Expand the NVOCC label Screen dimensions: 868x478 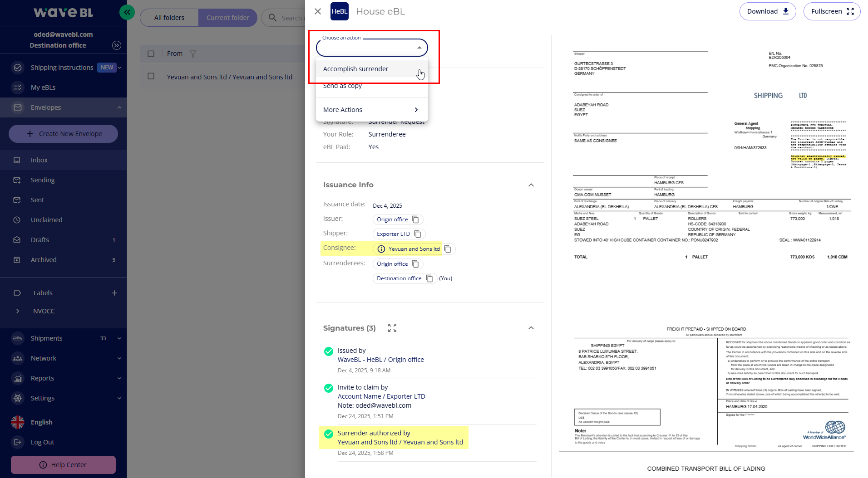tap(18, 311)
